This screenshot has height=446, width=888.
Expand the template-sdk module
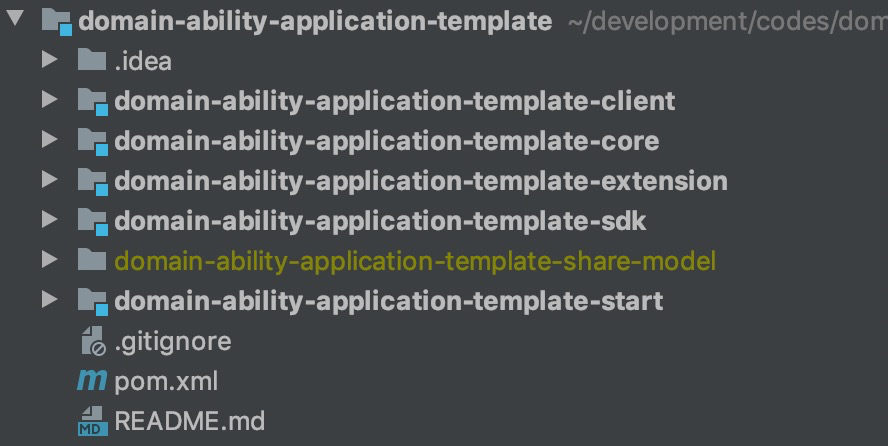tap(49, 221)
